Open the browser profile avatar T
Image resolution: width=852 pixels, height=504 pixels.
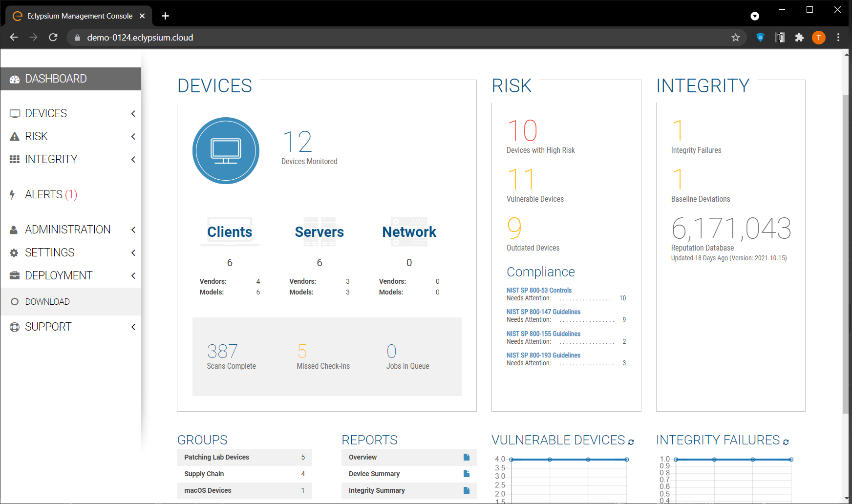819,38
